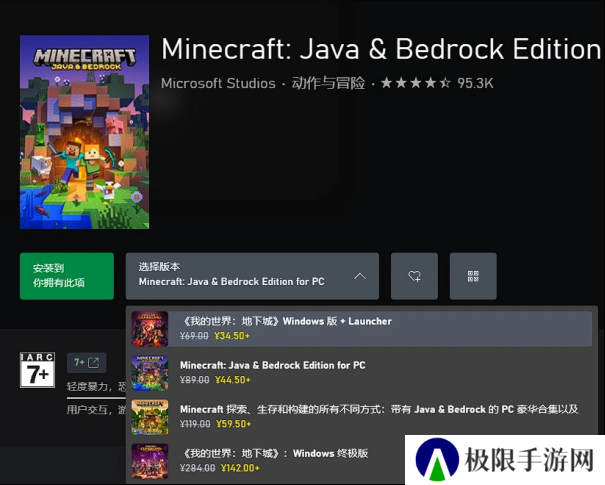Screen dimensions: 605x485
Task: Click the ¥284.00 original price
Action: tap(198, 468)
